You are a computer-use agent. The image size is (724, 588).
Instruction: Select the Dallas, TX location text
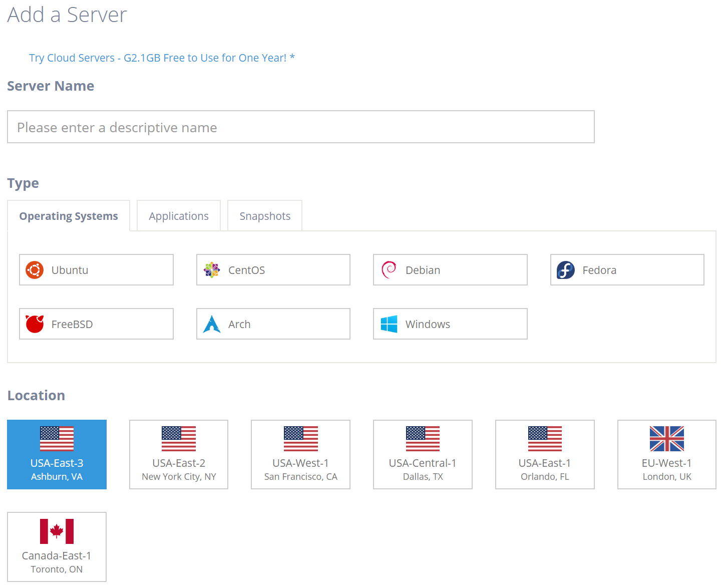coord(423,477)
